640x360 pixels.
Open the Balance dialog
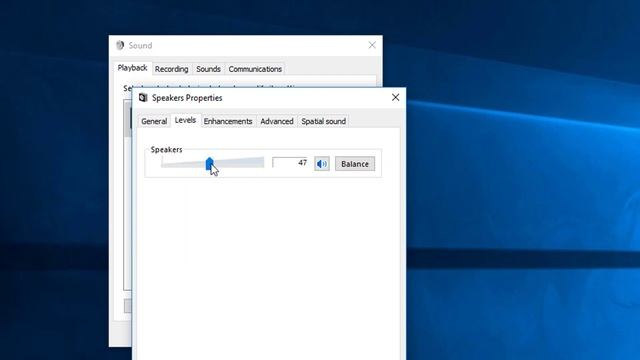(355, 164)
